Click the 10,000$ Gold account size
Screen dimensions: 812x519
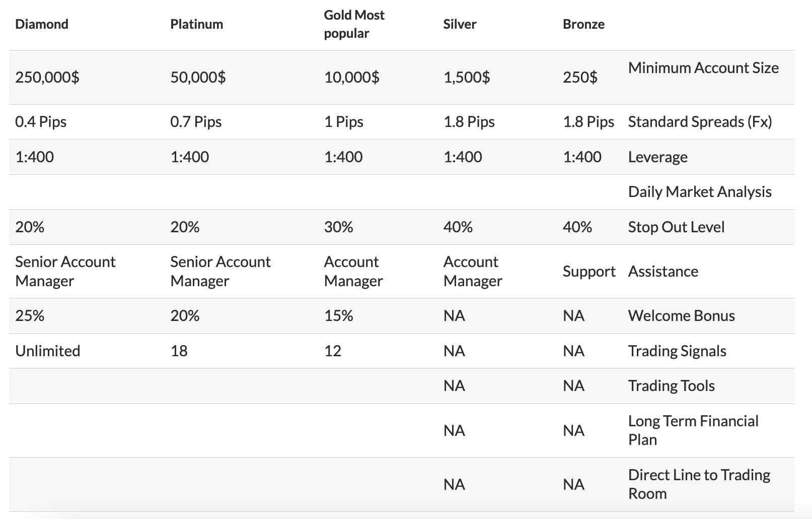(351, 77)
